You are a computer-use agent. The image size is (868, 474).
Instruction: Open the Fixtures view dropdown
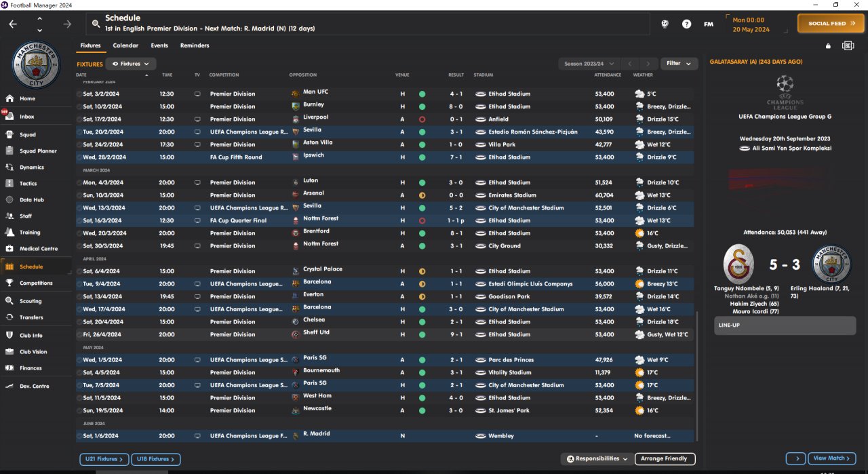point(131,64)
